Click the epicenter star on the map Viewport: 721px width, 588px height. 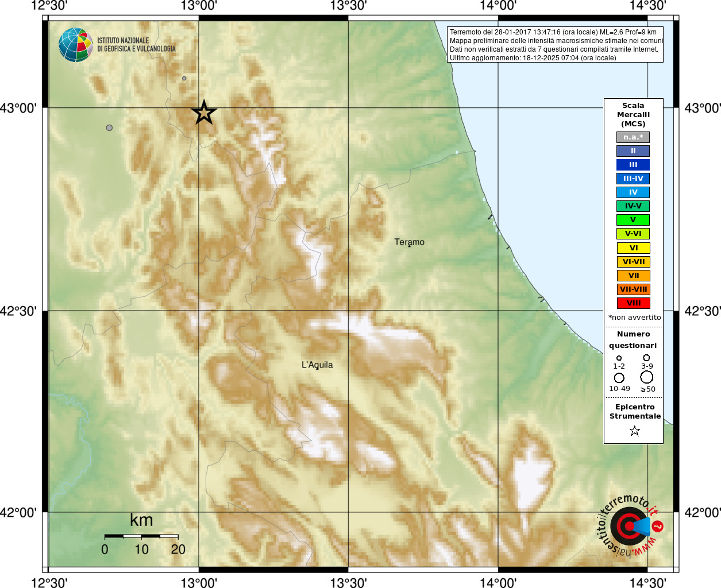(x=203, y=113)
